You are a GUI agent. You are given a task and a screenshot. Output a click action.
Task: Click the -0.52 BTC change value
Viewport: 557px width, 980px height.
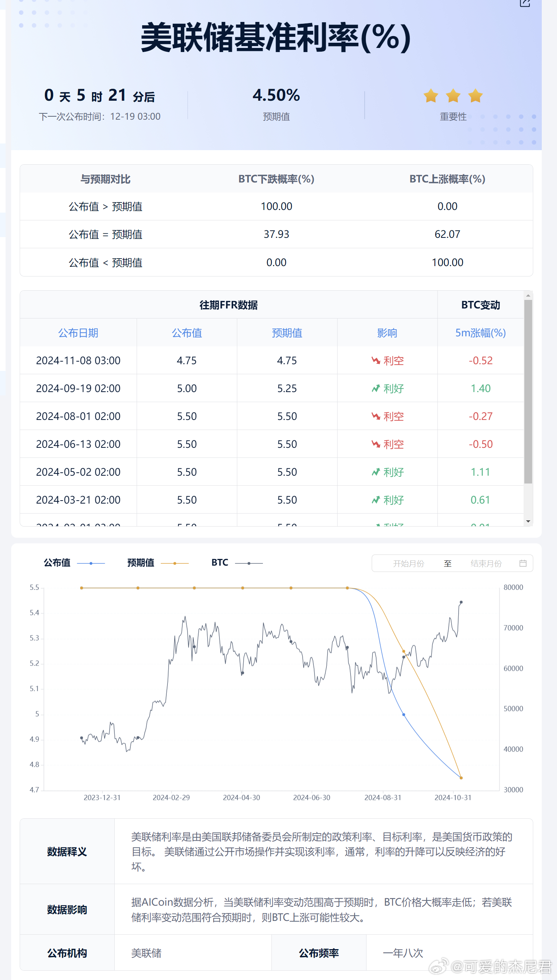point(481,360)
